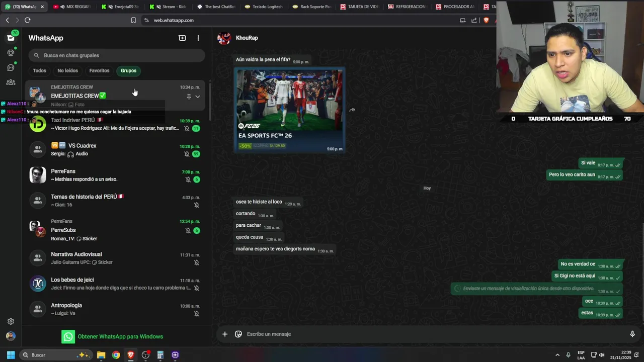Open the VS Cuadrex group chat
This screenshot has height=362, width=644.
pos(117,149)
